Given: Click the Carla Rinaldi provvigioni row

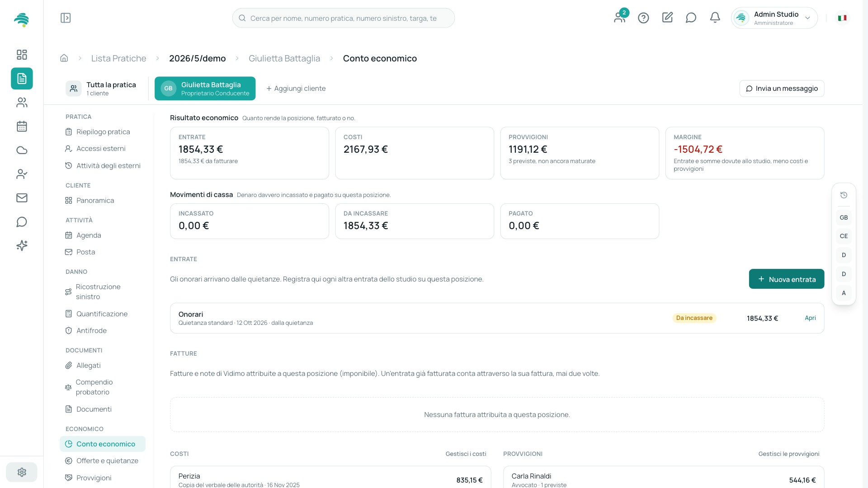Looking at the screenshot, I should (x=664, y=478).
